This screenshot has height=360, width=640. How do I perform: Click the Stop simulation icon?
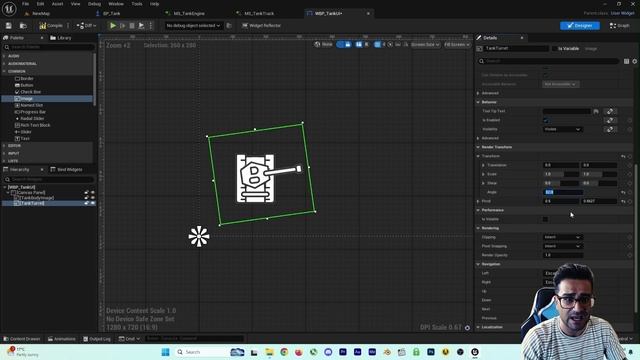[x=132, y=26]
